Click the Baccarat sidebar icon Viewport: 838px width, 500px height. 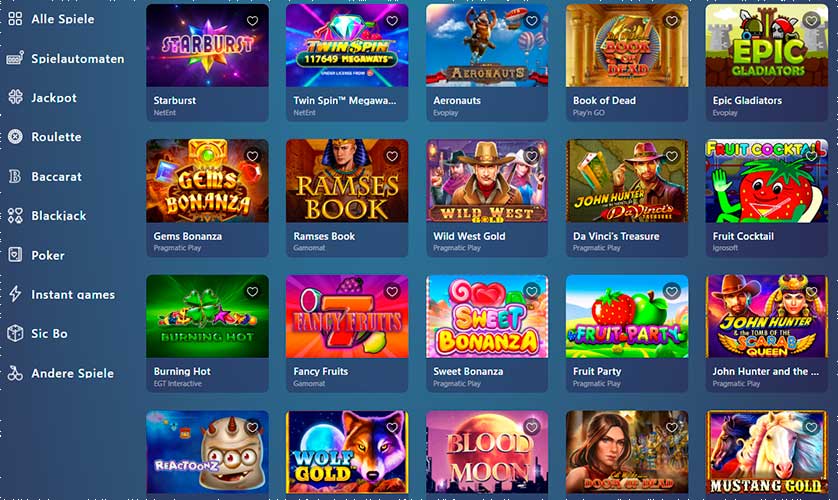click(15, 176)
